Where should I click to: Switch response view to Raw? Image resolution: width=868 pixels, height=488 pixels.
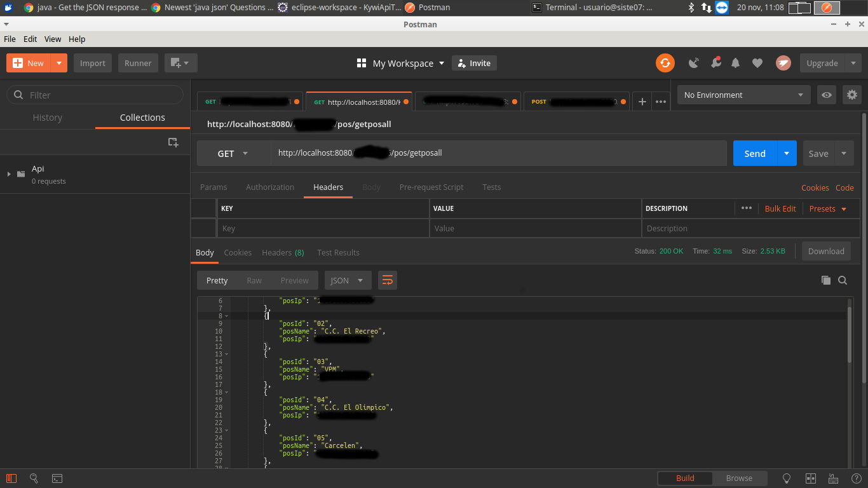[x=254, y=280]
